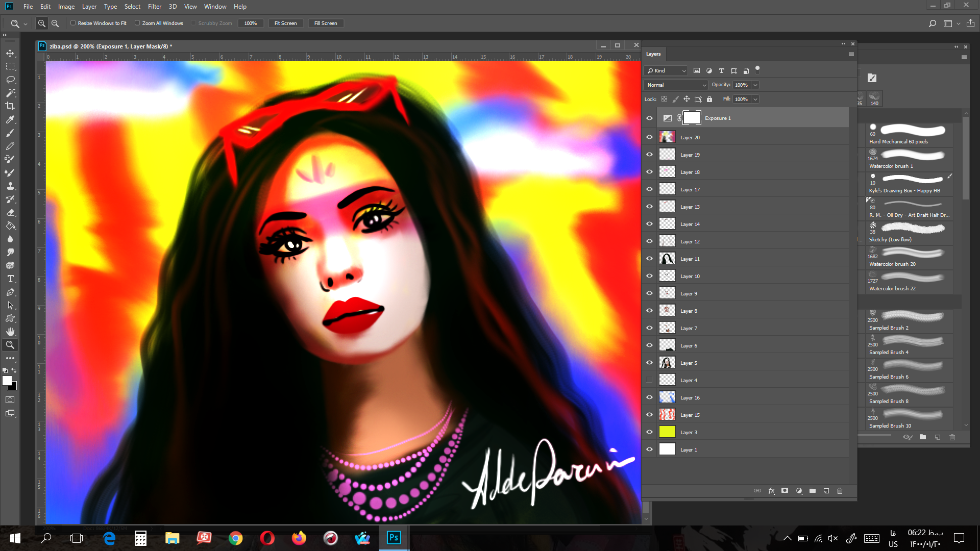Collapse the Layers panel double arrows
980x551 pixels.
pyautogui.click(x=844, y=44)
